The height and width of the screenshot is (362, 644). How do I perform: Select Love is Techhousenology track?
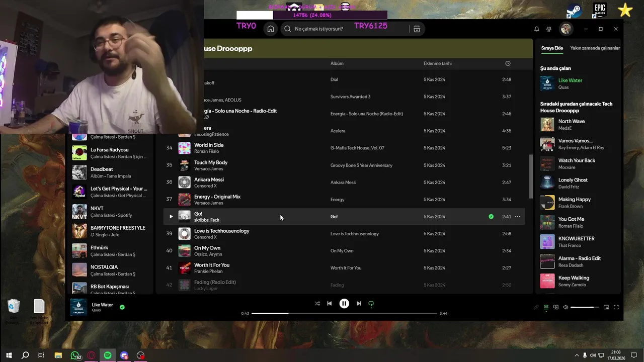345,234
